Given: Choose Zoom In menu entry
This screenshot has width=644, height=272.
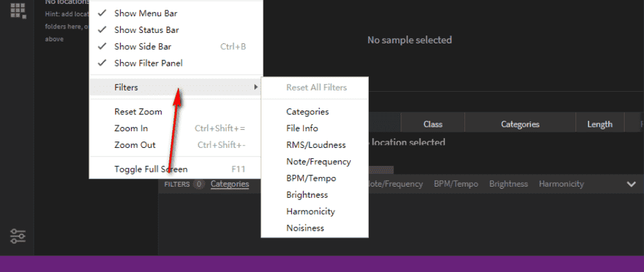Looking at the screenshot, I should pyautogui.click(x=176, y=128).
